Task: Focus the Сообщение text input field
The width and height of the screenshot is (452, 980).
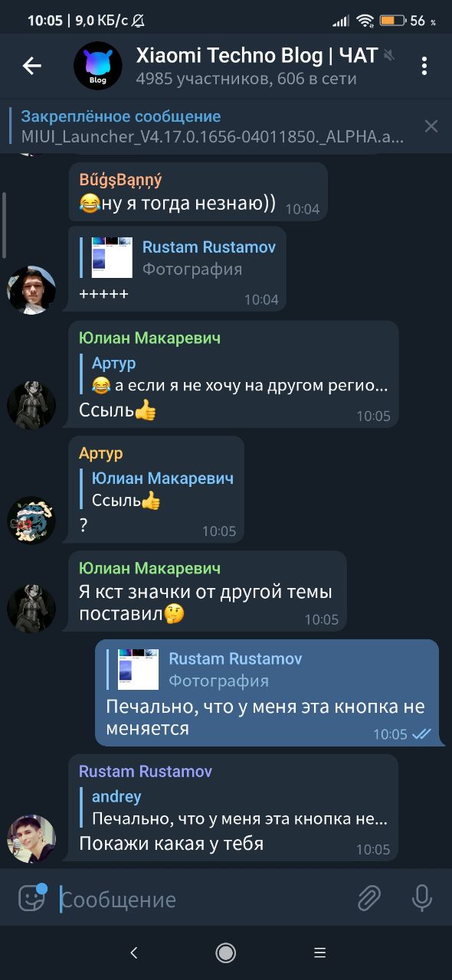Action: [x=203, y=899]
